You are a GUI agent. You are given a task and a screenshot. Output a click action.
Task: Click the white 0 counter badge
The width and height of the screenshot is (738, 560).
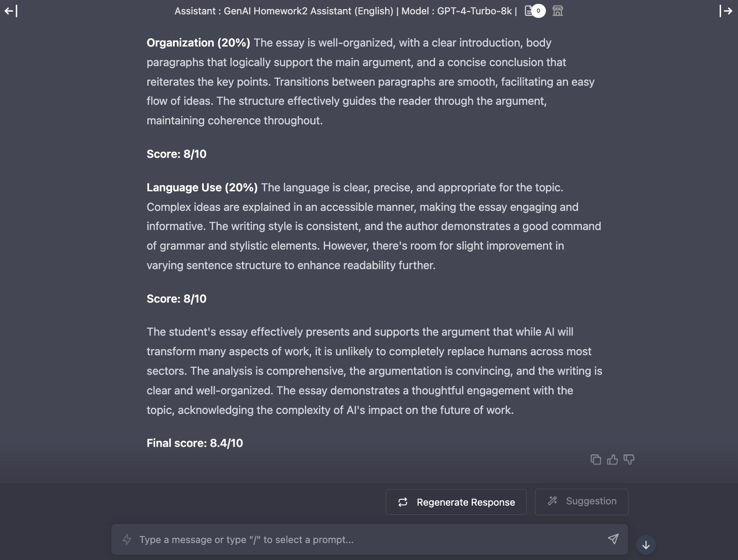(538, 11)
